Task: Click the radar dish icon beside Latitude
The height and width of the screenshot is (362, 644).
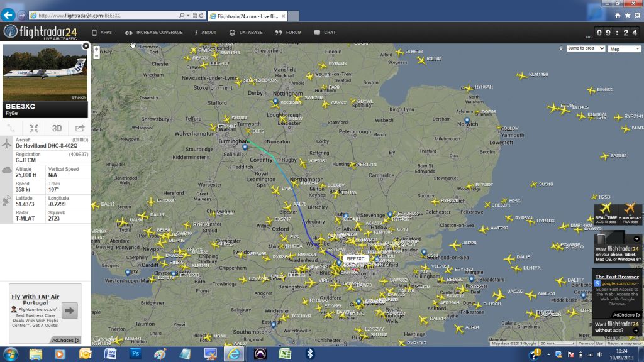Action: click(6, 200)
